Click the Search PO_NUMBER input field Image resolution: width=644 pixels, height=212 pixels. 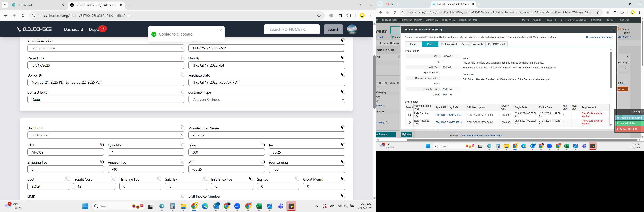(x=291, y=29)
